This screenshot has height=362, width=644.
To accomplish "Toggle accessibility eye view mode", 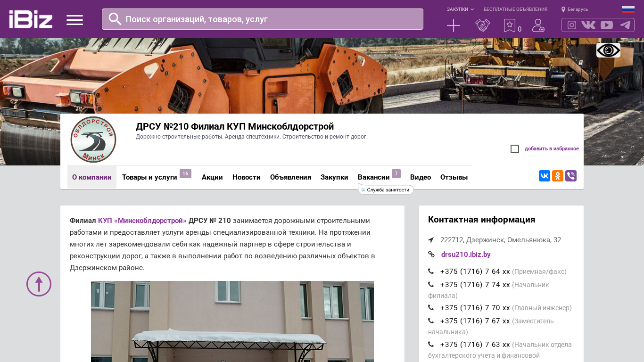I will point(608,50).
